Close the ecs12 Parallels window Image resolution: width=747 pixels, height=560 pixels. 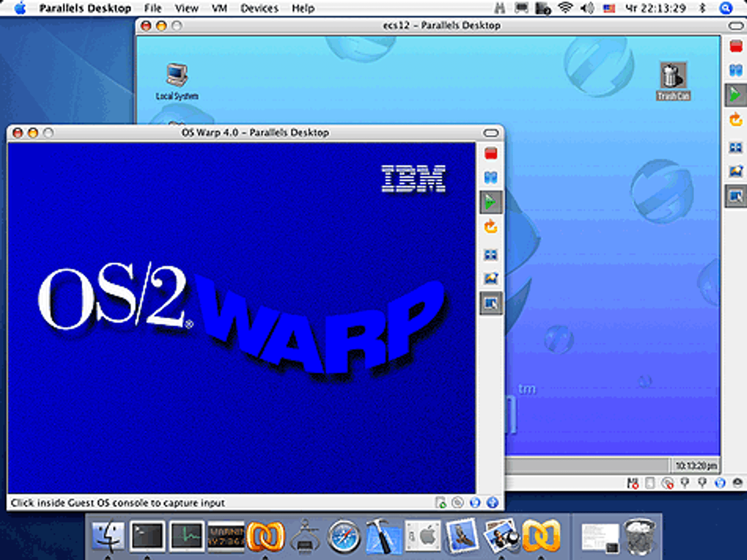pos(146,26)
